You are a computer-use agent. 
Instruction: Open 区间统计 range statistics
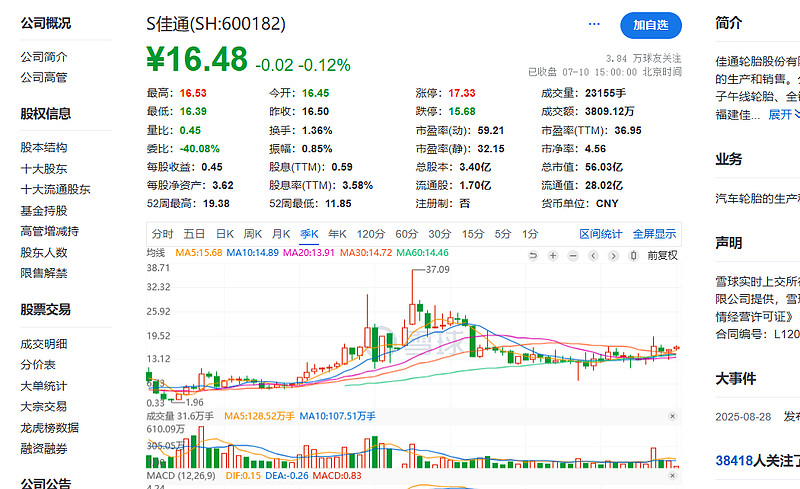[x=601, y=234]
